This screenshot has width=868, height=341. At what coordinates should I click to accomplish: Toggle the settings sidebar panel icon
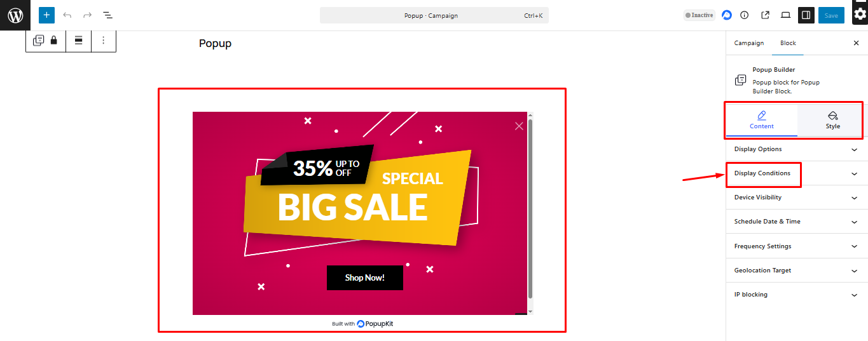coord(806,15)
